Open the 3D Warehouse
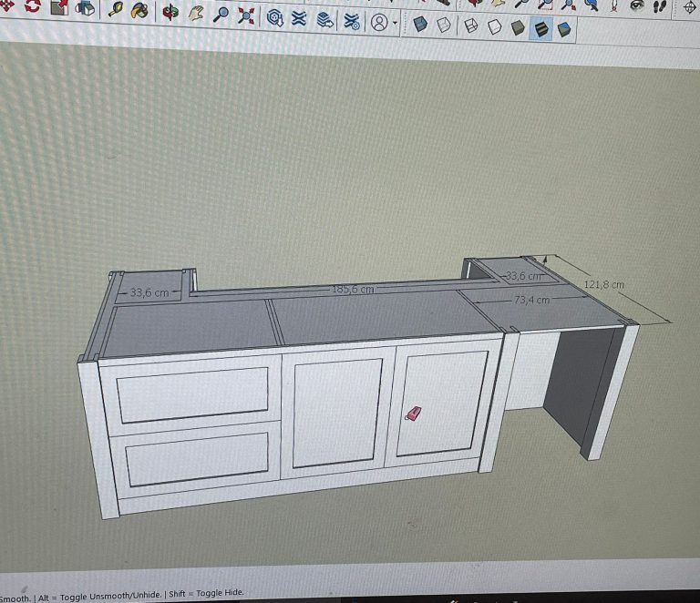 point(274,17)
